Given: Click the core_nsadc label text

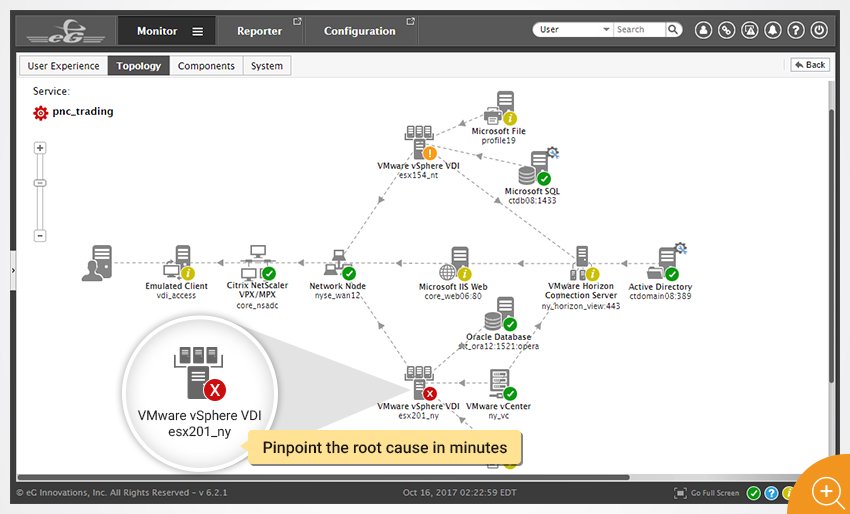Looking at the screenshot, I should [x=257, y=305].
